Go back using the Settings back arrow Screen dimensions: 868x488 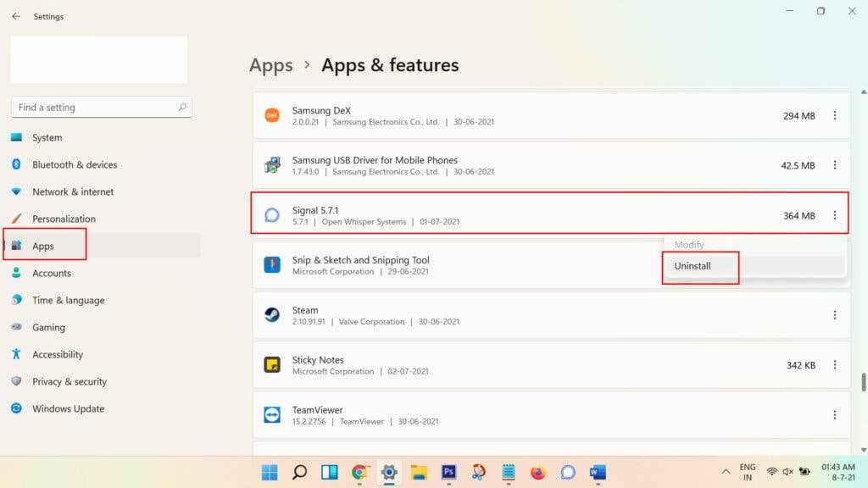coord(15,17)
